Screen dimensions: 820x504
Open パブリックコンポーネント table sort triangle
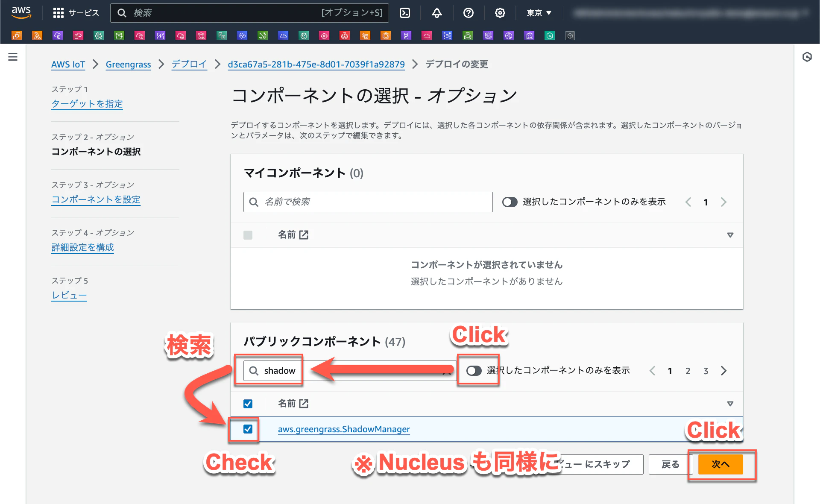[730, 404]
